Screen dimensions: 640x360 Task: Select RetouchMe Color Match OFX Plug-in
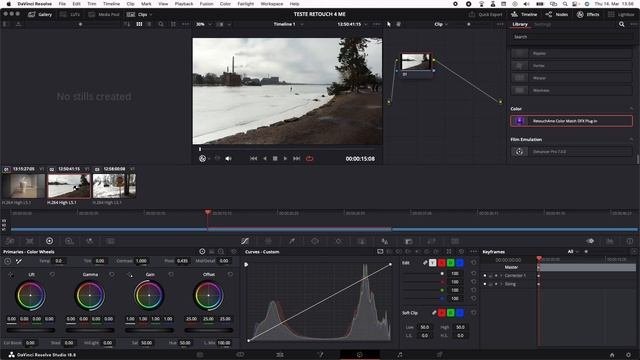[x=571, y=121]
